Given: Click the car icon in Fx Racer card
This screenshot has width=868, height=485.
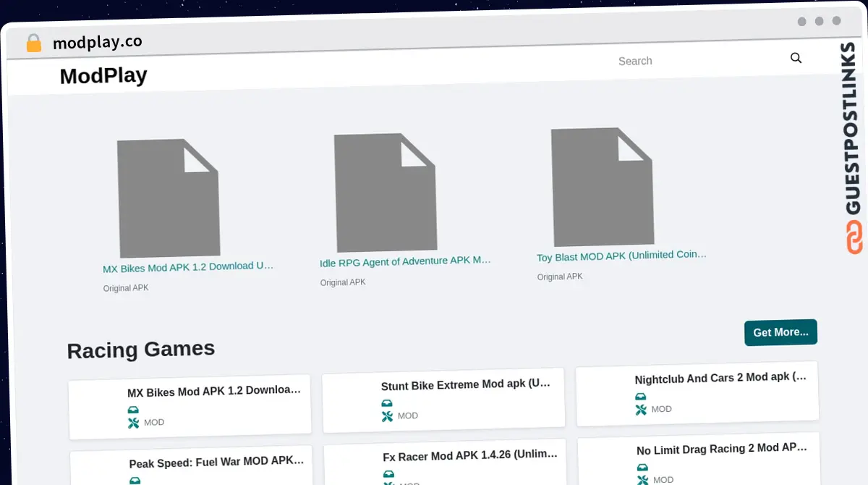Looking at the screenshot, I should (x=388, y=473).
